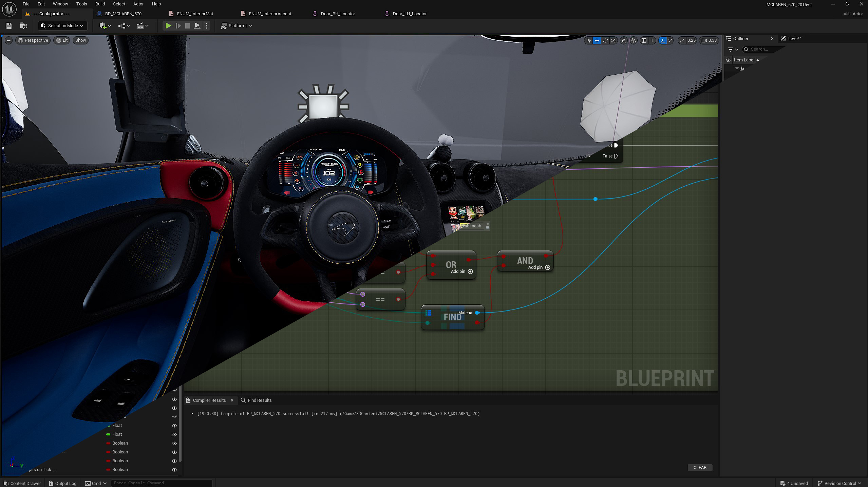This screenshot has height=487, width=868.
Task: Select the scale transform tool
Action: 613,40
